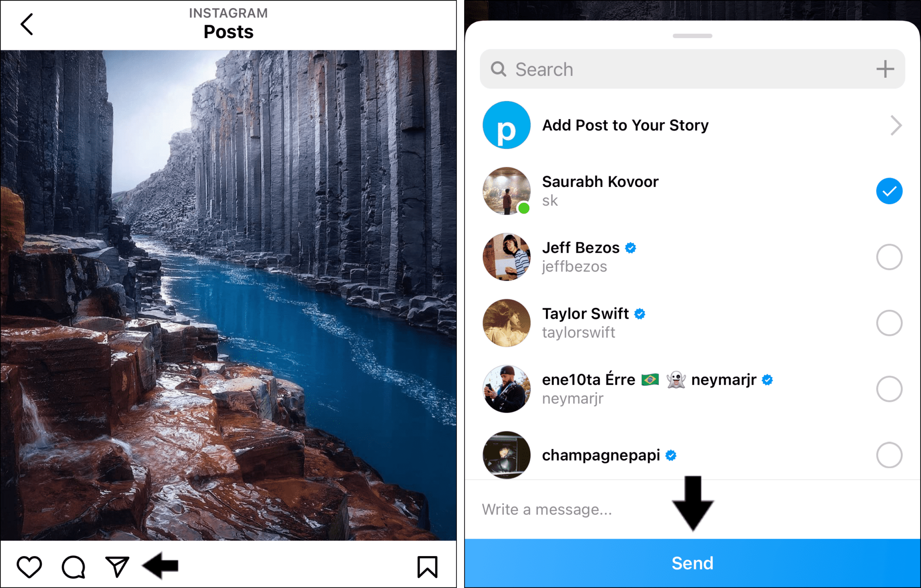Toggle Saurabh Kovoor selection checkbox
921x588 pixels.
890,192
